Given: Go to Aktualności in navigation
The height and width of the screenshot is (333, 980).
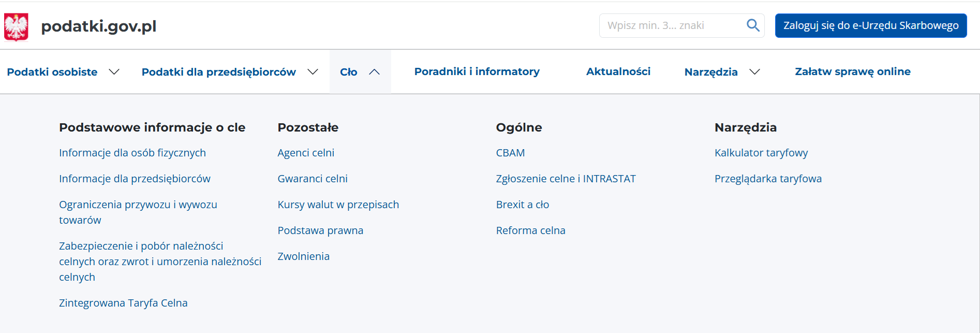Looking at the screenshot, I should click(618, 71).
